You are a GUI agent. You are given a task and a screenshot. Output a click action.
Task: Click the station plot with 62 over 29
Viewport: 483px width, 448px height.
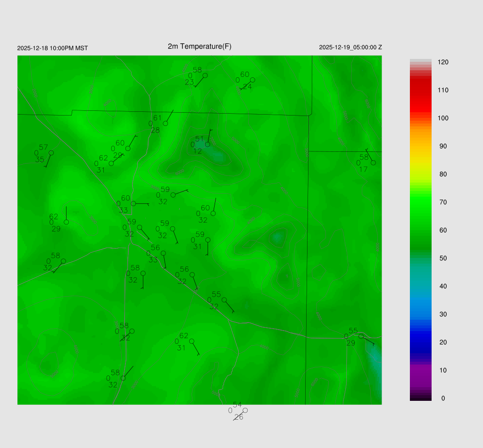(67, 222)
